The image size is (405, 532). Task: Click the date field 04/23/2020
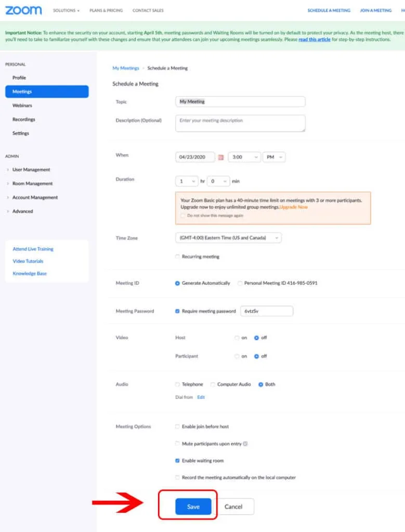pos(195,157)
